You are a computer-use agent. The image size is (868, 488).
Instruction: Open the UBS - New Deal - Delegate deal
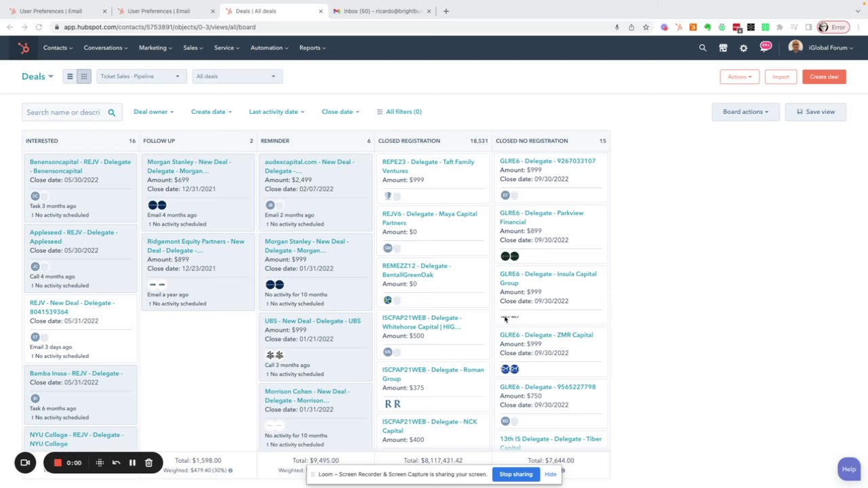313,321
